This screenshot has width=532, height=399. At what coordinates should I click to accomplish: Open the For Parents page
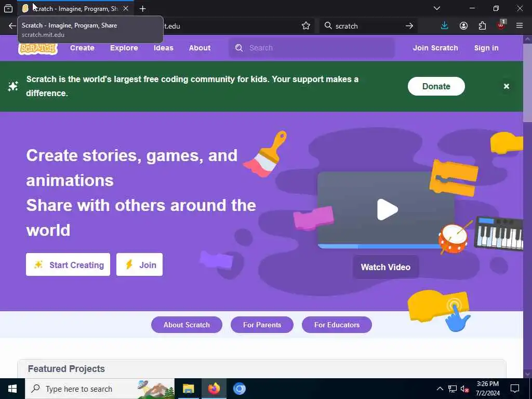[262, 325]
